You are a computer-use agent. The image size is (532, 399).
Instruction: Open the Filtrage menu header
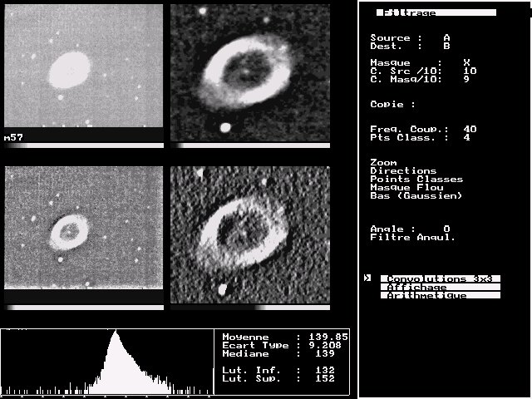[436, 12]
